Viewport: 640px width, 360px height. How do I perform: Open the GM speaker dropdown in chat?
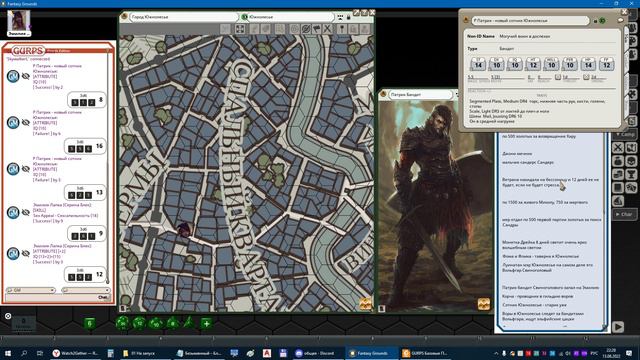[31, 290]
